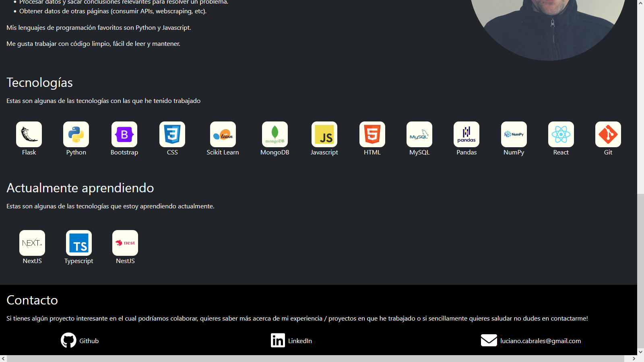The height and width of the screenshot is (362, 644).
Task: Click the Tecnologías heading
Action: click(x=39, y=82)
